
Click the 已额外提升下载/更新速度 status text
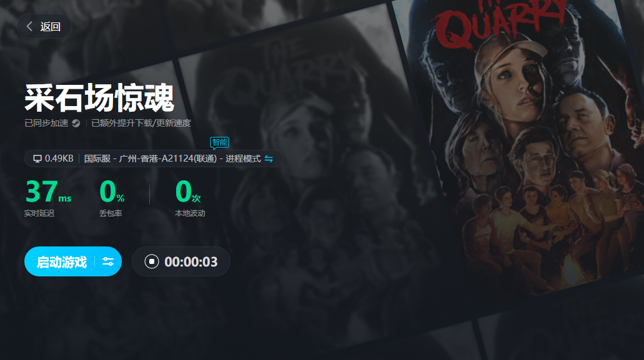coord(141,123)
